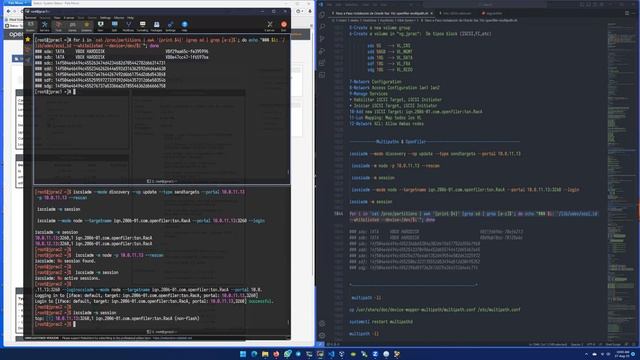Click taskbar clock and date
Viewport: 640px width, 360px height.
coord(622,354)
